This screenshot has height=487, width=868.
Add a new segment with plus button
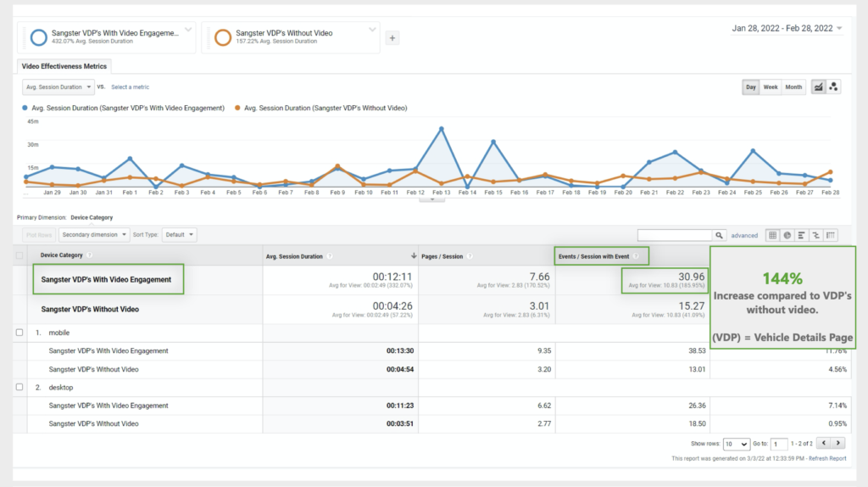pyautogui.click(x=392, y=37)
